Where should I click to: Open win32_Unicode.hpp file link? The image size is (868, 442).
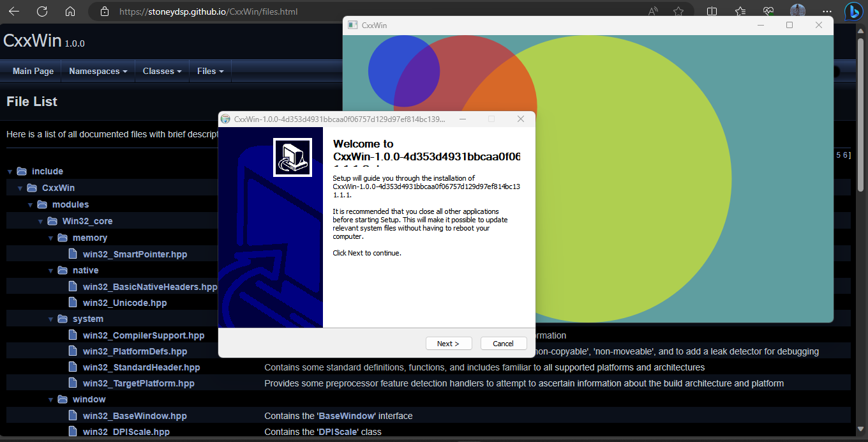click(x=124, y=303)
